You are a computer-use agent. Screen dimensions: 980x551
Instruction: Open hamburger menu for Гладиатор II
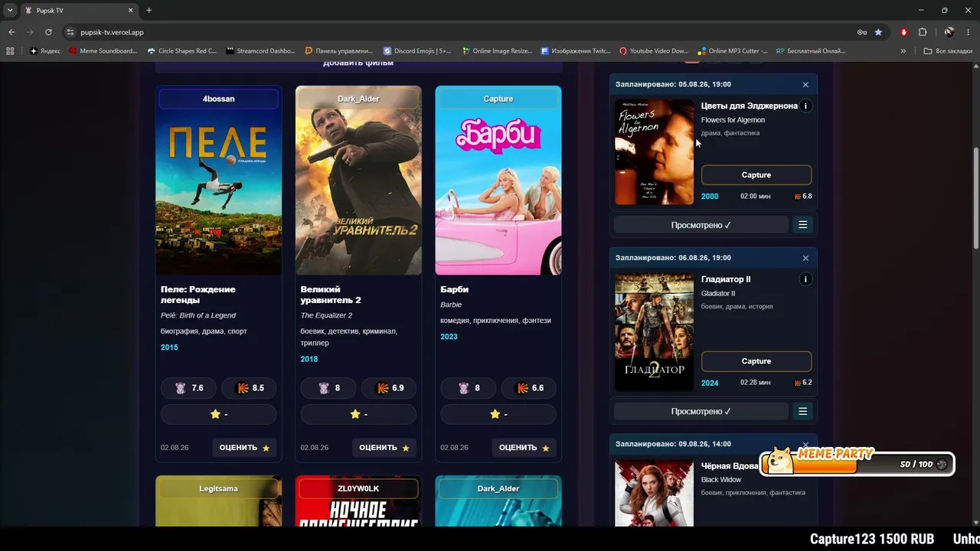coord(802,412)
